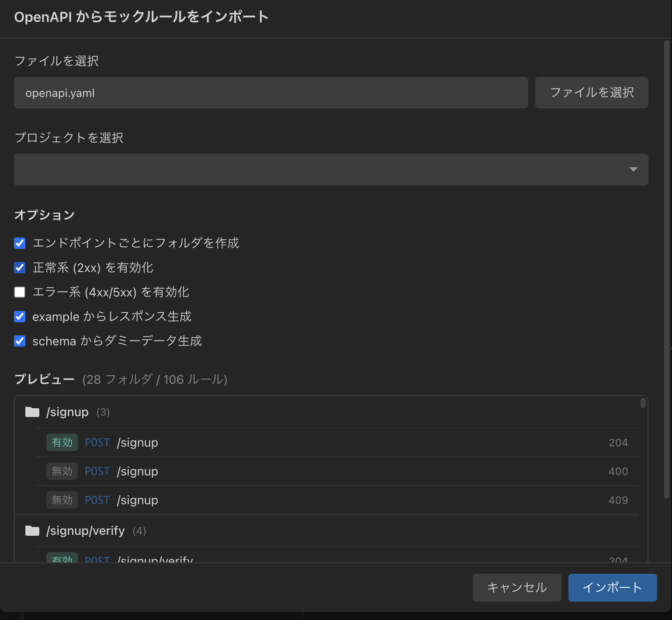Click the オプション heading

45,215
